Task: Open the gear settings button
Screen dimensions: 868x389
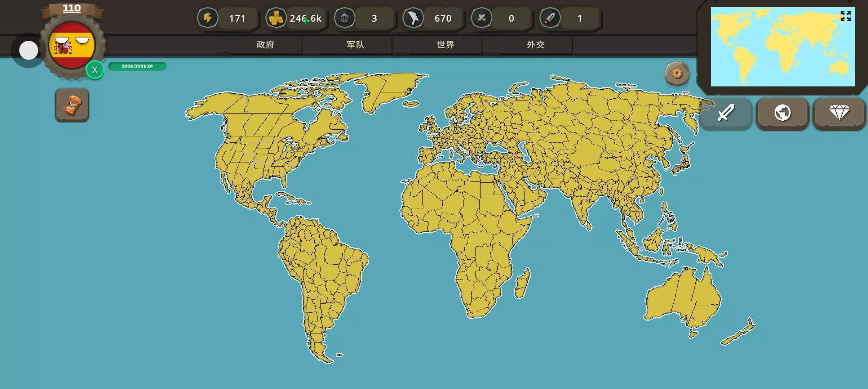Action: (677, 74)
